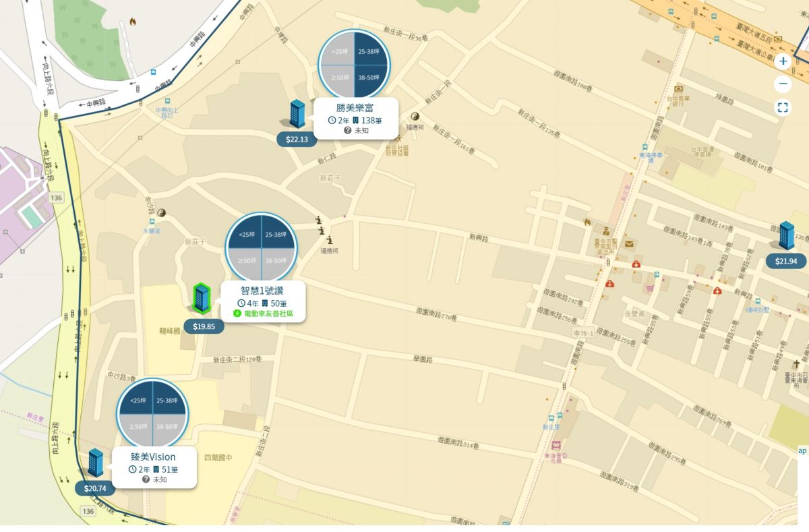This screenshot has width=809, height=532.
Task: Zoom in with the plus button
Action: pos(783,61)
